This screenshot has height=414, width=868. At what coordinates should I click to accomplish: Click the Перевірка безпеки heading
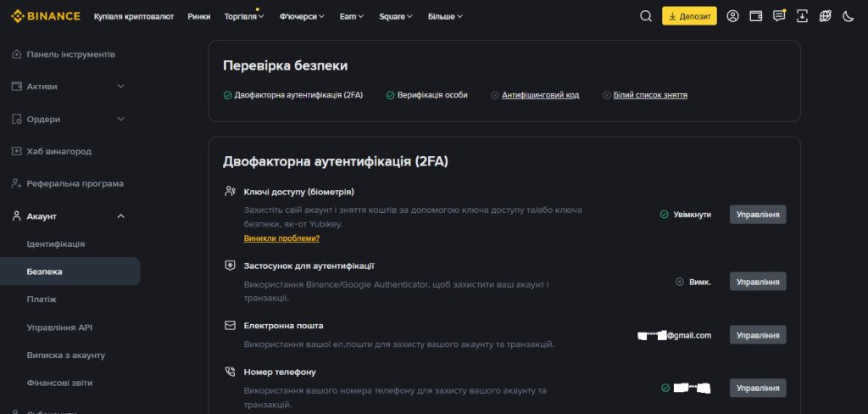[286, 66]
